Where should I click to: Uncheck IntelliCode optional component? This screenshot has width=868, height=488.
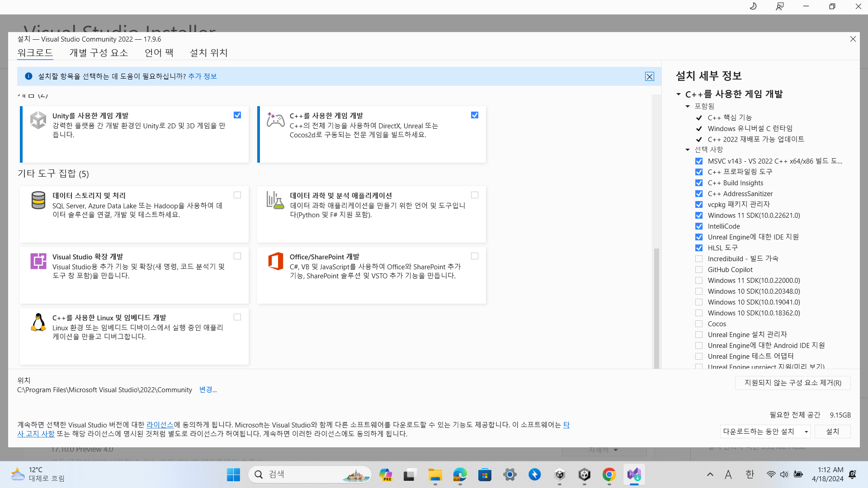(699, 226)
